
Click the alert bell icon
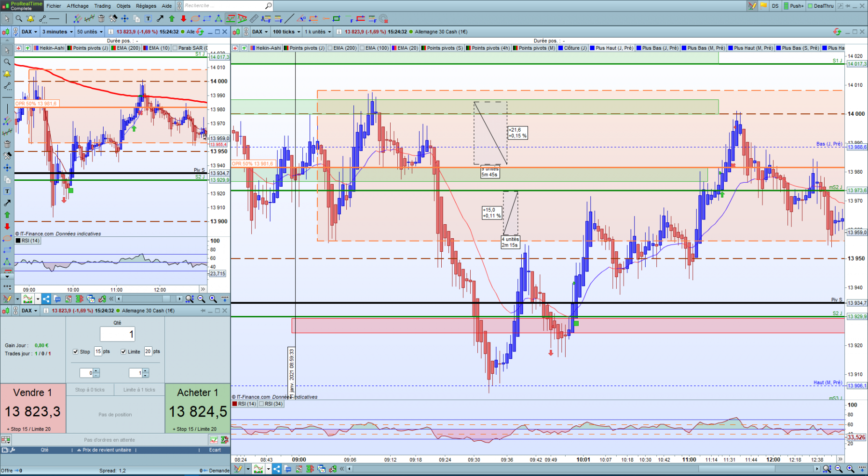[30, 19]
